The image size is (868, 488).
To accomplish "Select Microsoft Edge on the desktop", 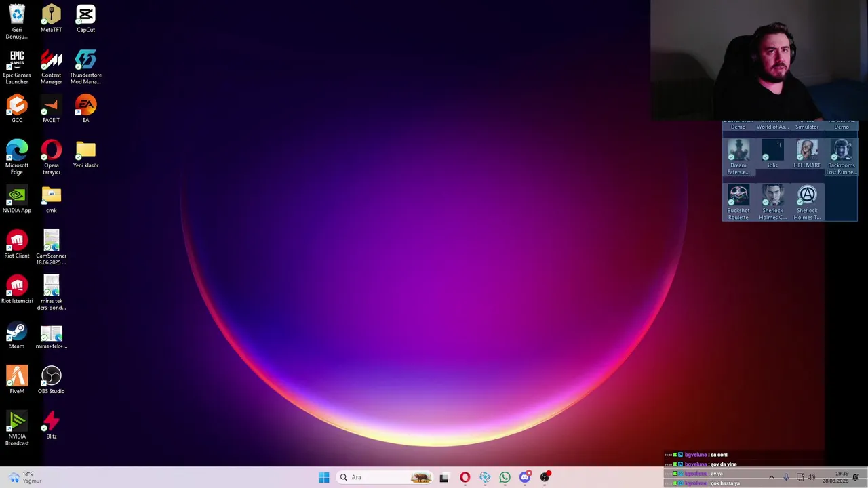I will [17, 157].
